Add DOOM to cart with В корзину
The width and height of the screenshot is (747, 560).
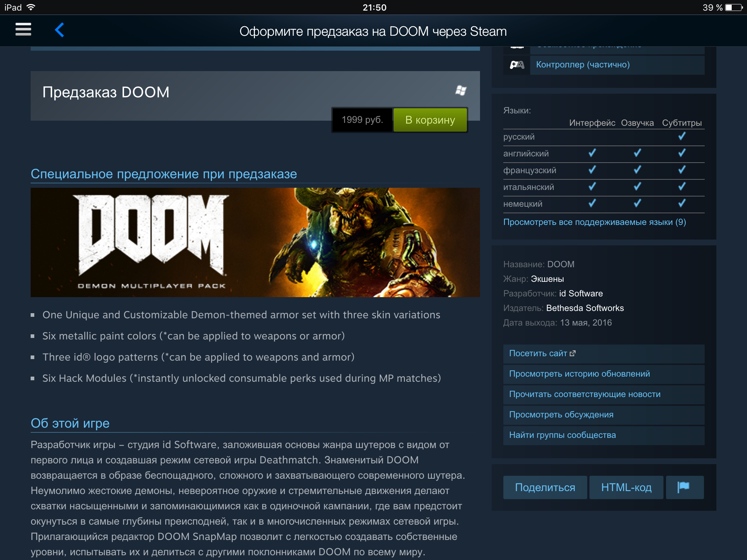pyautogui.click(x=430, y=120)
